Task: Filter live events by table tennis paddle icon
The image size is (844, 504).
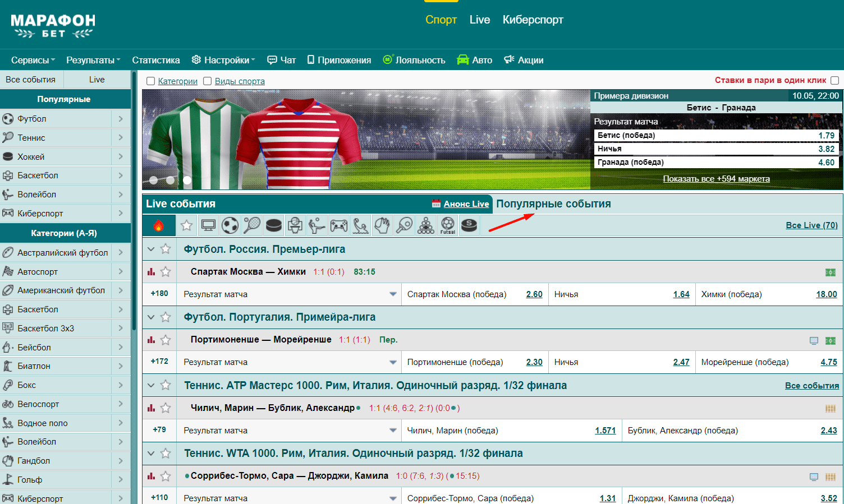Action: tap(404, 225)
